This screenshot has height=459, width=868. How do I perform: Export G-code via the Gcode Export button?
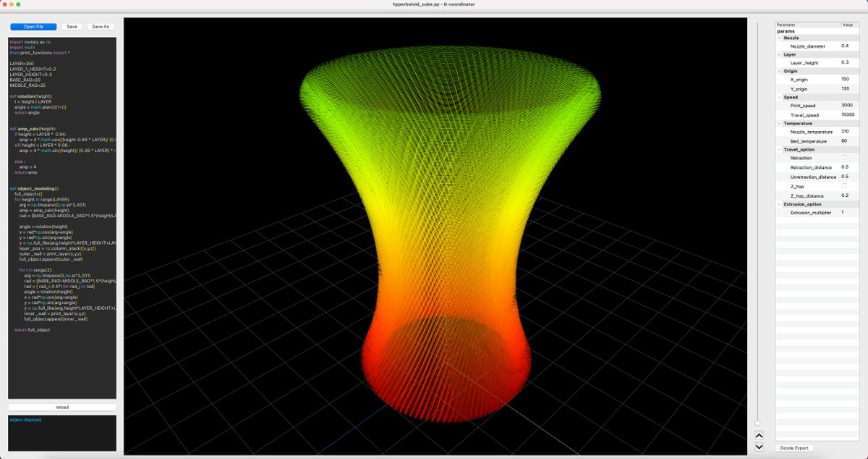tap(794, 447)
